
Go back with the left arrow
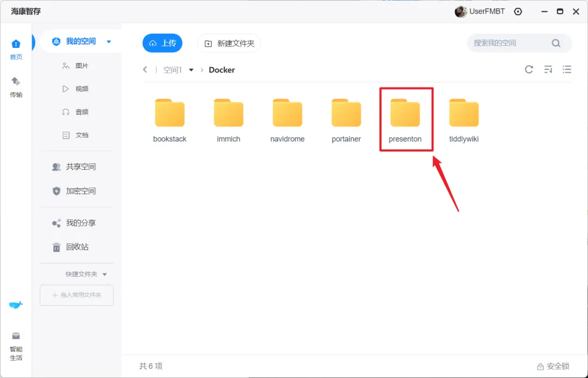(145, 69)
